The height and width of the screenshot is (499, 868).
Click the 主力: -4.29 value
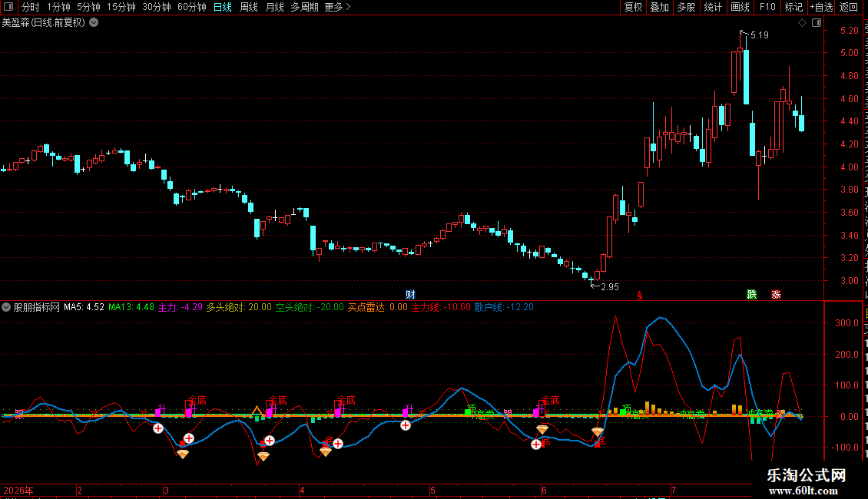(x=181, y=307)
